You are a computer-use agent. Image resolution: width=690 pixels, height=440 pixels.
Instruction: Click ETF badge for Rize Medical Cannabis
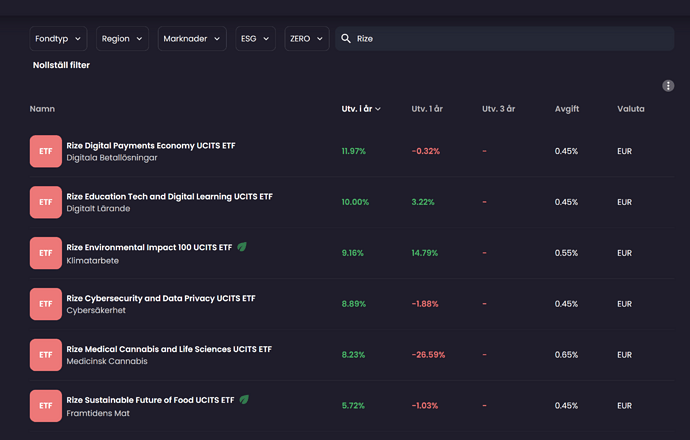point(46,355)
